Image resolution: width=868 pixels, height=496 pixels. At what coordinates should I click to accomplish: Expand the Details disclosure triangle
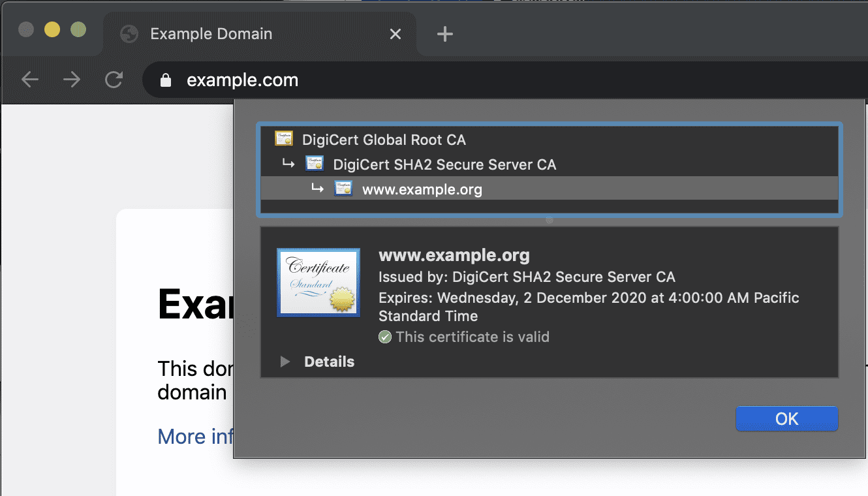click(x=285, y=362)
